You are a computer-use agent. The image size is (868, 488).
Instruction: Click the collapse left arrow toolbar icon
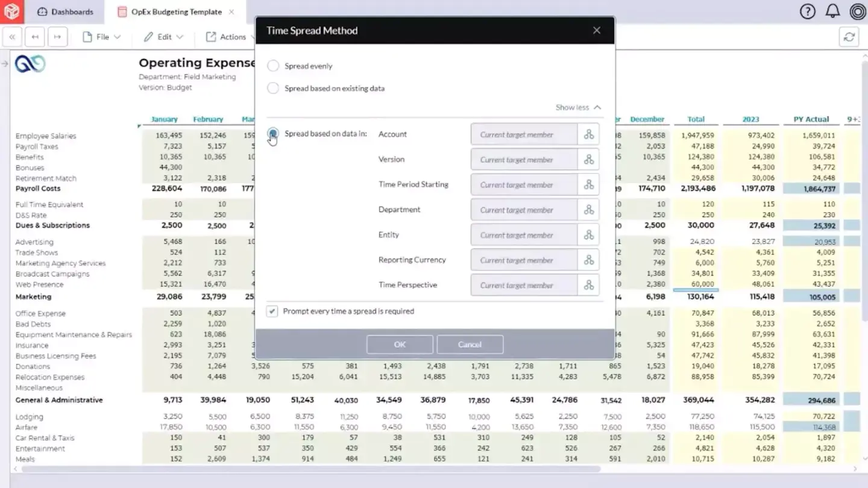35,37
